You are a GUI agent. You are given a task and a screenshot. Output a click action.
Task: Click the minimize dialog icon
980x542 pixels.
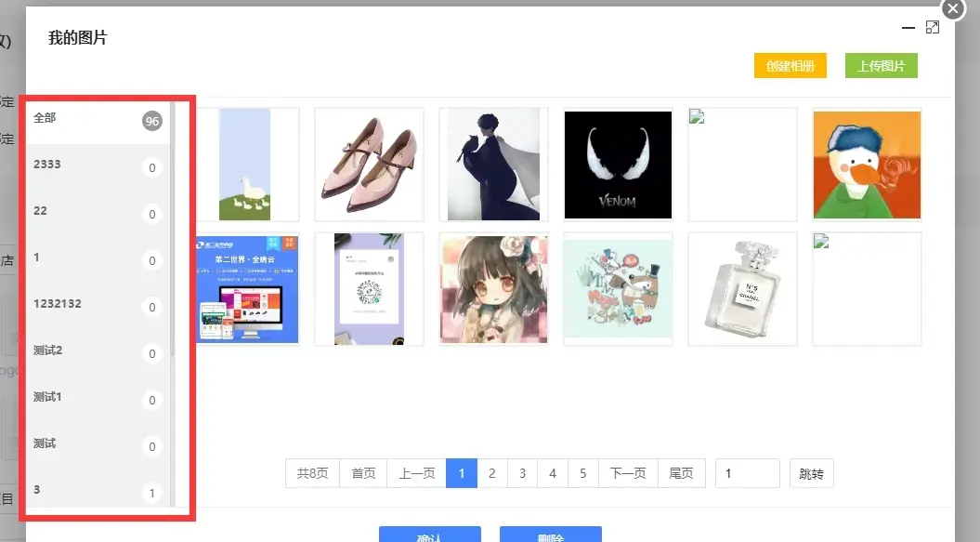(x=908, y=28)
